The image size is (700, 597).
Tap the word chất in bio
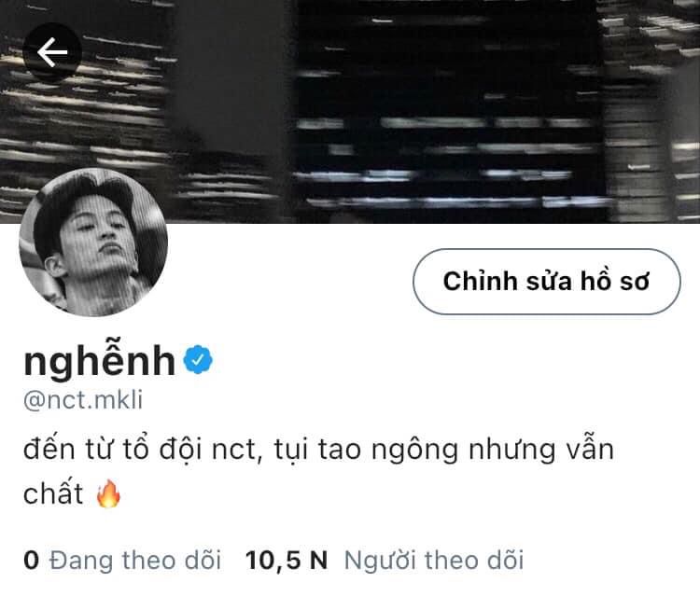pos(53,493)
